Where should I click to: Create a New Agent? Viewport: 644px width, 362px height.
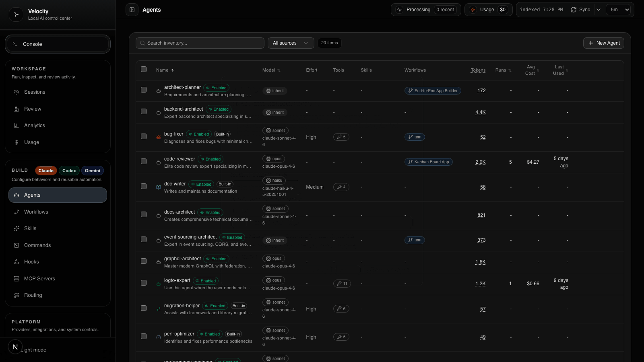click(x=603, y=43)
